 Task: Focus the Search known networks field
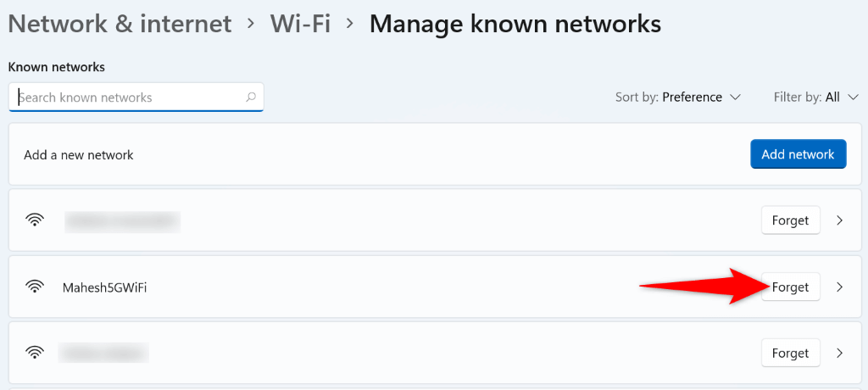click(x=127, y=97)
